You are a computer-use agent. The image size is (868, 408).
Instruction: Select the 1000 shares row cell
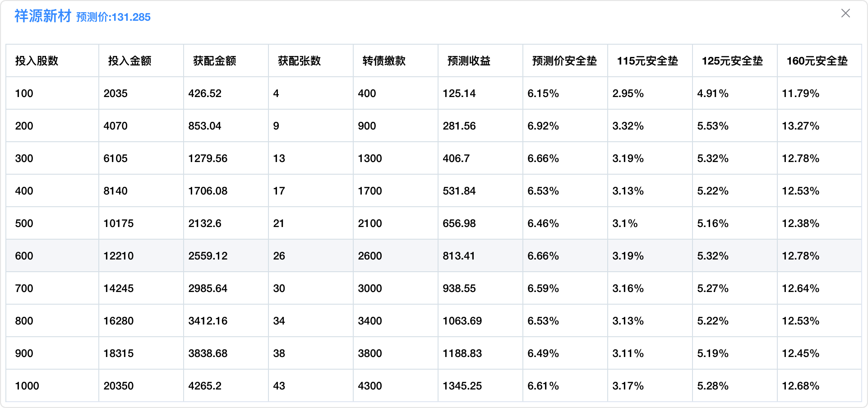tap(27, 386)
